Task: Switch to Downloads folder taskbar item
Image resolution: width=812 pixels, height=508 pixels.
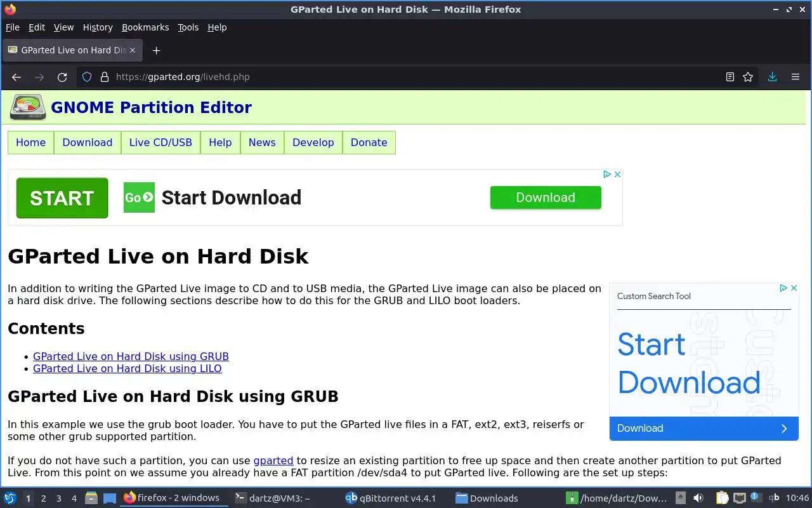Action: click(x=487, y=498)
